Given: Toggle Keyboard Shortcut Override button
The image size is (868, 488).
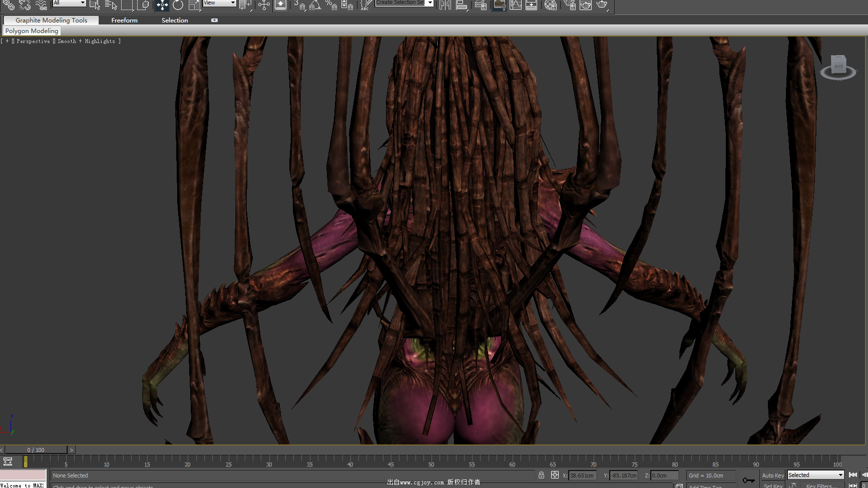Looking at the screenshot, I should pyautogui.click(x=280, y=5).
